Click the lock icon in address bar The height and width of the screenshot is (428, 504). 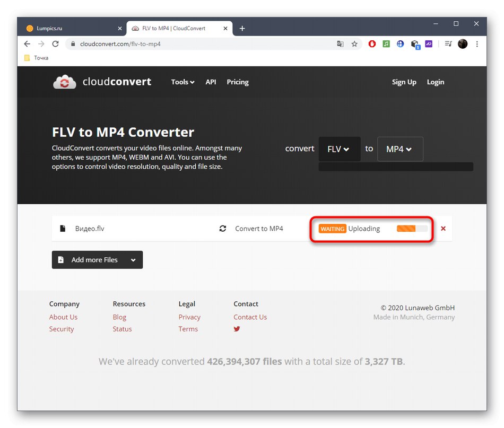coord(73,44)
